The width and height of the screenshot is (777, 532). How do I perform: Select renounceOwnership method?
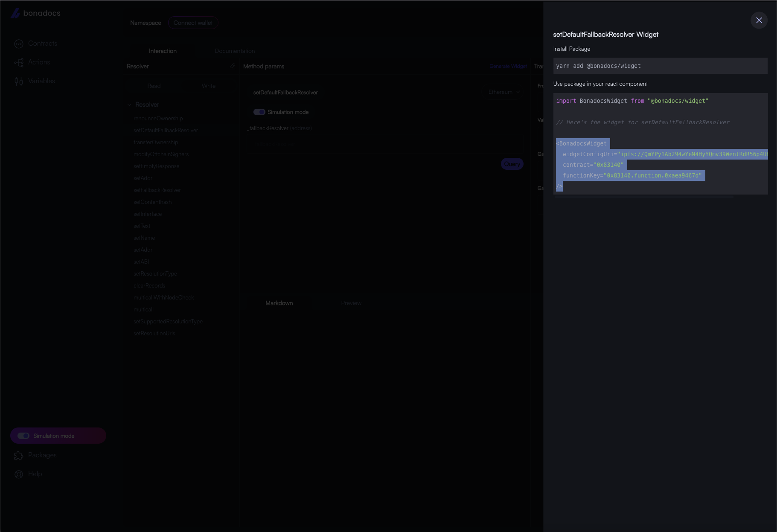pos(158,118)
